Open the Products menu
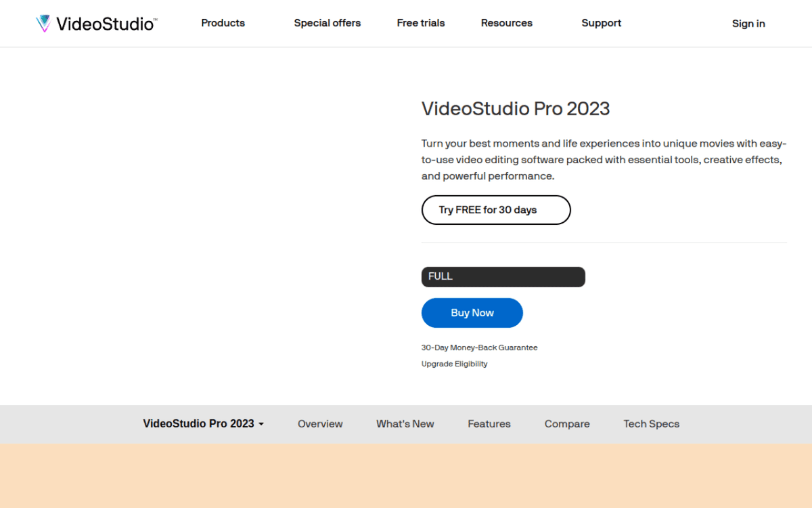 click(223, 22)
